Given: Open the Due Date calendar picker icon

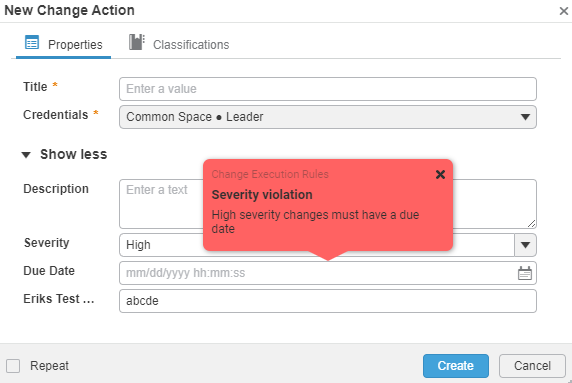Looking at the screenshot, I should pyautogui.click(x=525, y=273).
